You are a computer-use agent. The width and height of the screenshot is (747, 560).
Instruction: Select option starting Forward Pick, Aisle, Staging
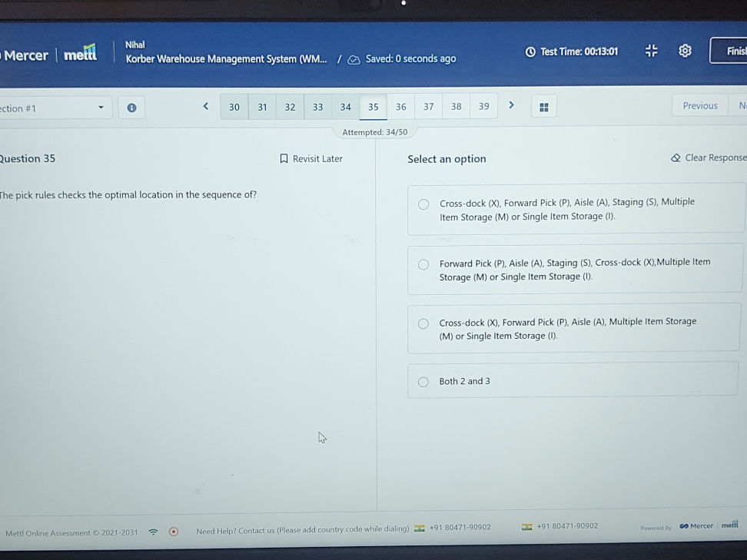pos(423,264)
